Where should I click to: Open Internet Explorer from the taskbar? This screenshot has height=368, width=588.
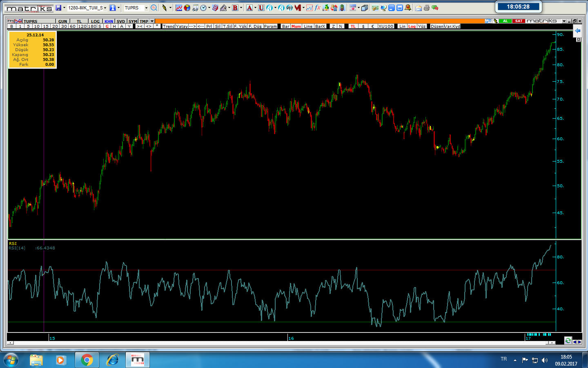112,360
